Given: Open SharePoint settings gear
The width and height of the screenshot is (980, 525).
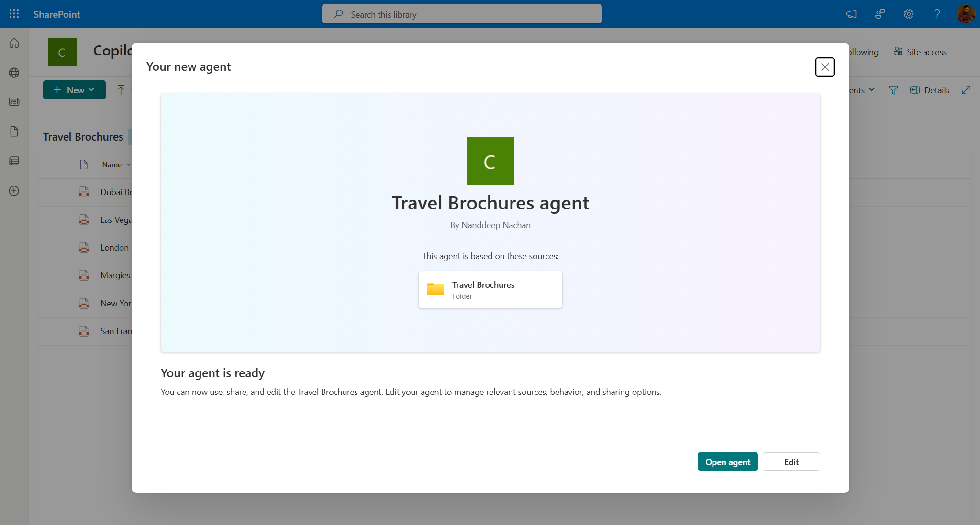Looking at the screenshot, I should (909, 14).
